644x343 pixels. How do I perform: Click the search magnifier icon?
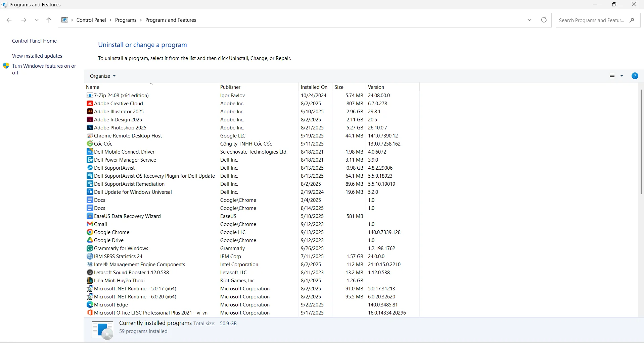pos(632,20)
